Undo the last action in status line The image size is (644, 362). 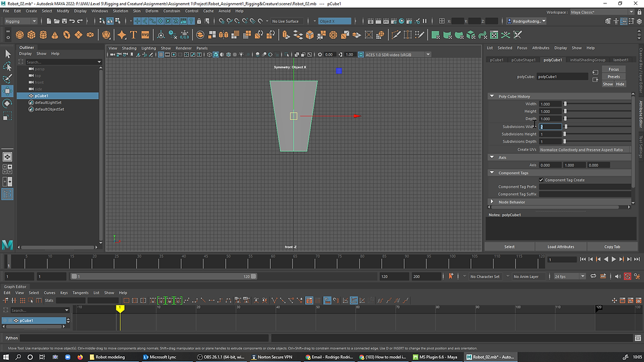click(x=72, y=21)
